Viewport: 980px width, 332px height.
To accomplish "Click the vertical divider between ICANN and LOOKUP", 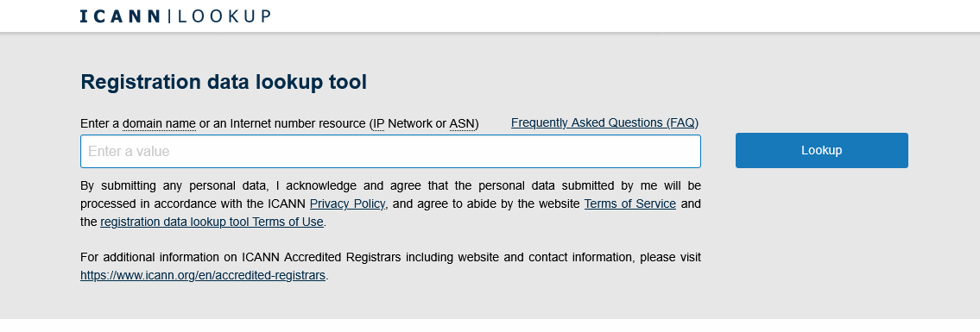I will point(169,16).
